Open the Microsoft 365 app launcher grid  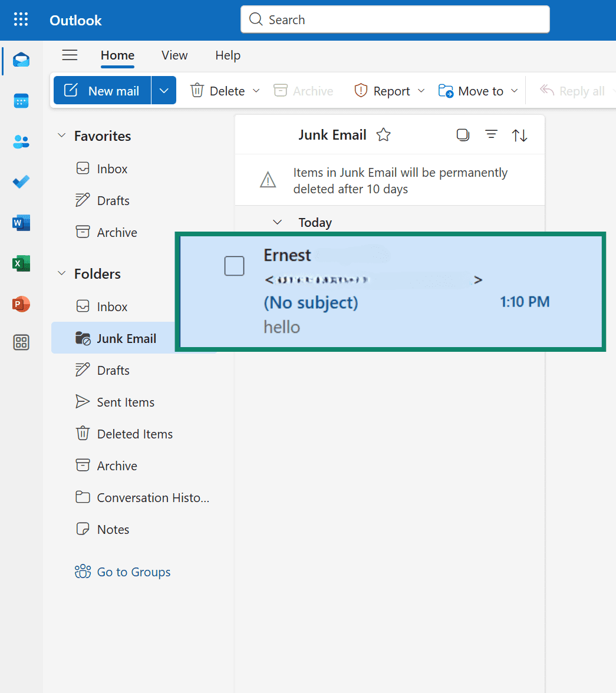[21, 19]
